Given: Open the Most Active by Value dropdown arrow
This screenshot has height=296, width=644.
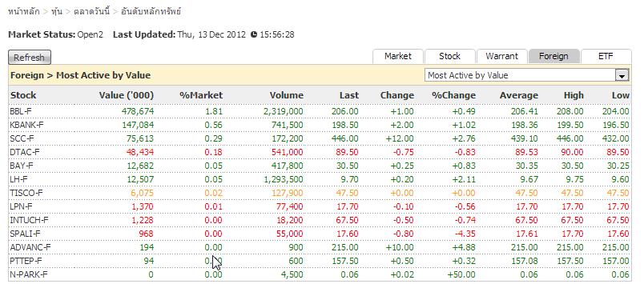Looking at the screenshot, I should point(622,75).
